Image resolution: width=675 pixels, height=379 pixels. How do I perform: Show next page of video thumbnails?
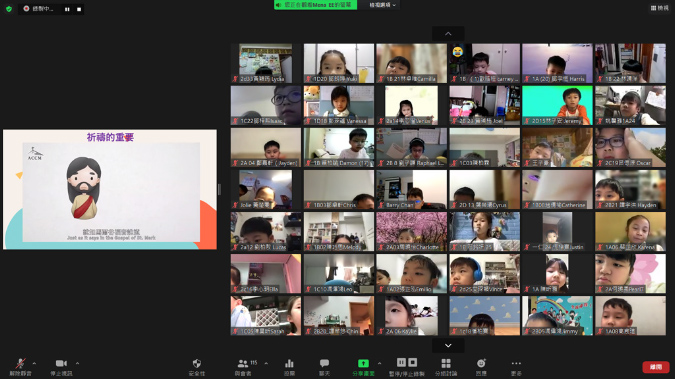pyautogui.click(x=448, y=345)
